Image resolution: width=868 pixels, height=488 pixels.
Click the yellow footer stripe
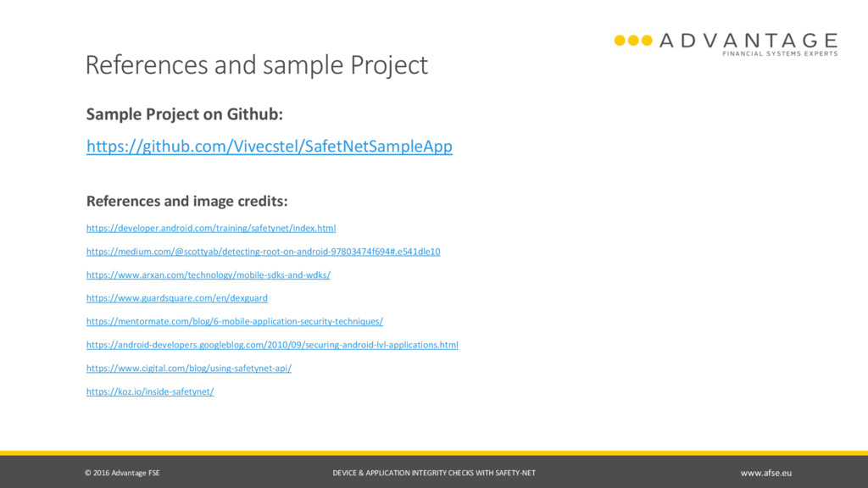click(434, 453)
